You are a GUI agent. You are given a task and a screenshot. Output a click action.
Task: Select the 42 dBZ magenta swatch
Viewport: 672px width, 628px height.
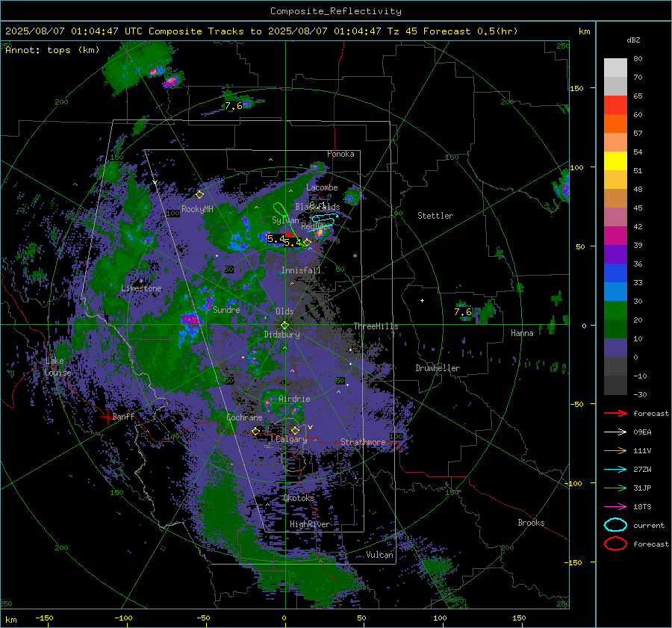[615, 235]
